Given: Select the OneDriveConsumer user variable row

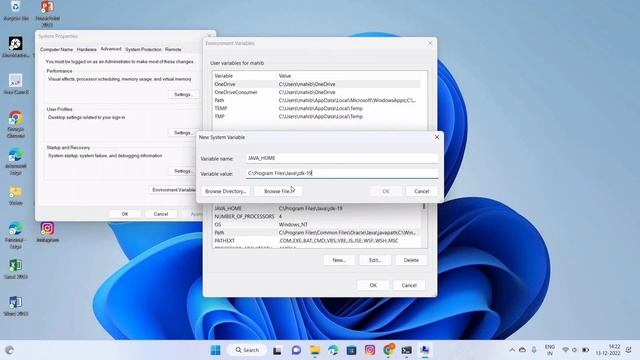Looking at the screenshot, I should pyautogui.click(x=316, y=92).
